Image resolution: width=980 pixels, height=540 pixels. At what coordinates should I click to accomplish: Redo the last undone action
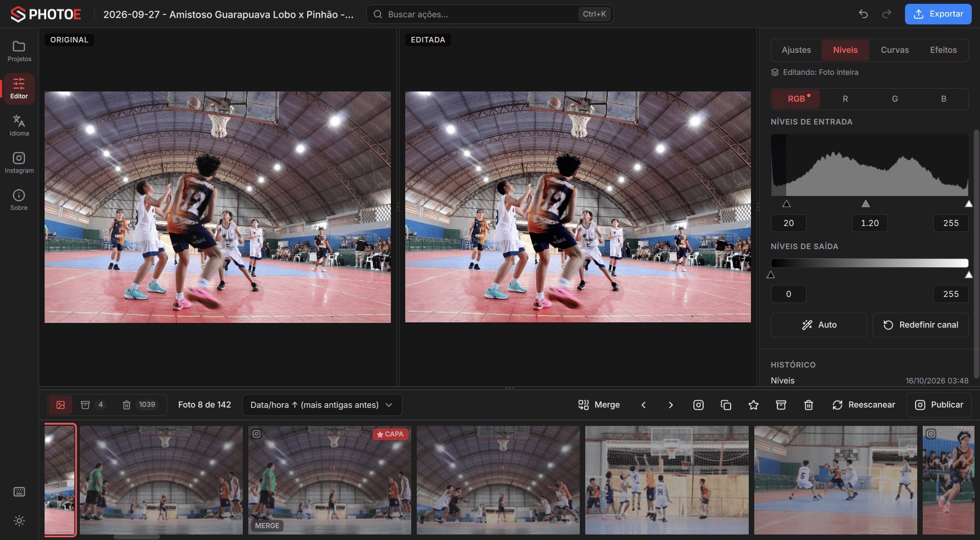point(886,14)
